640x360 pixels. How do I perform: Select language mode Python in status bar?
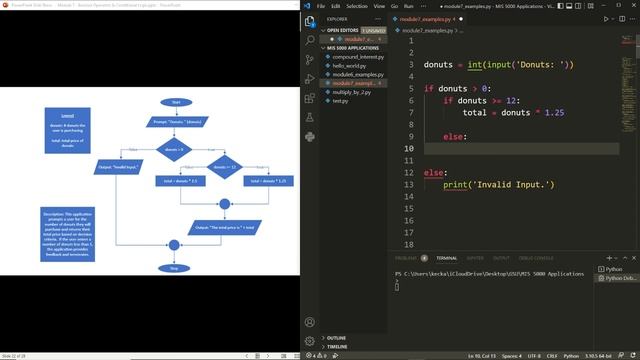(x=571, y=356)
